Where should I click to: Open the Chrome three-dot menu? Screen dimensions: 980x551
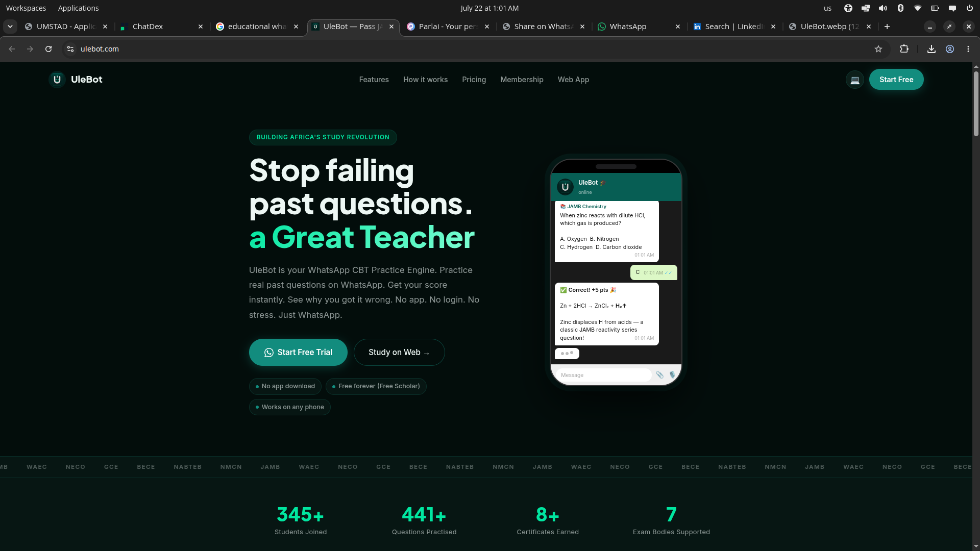[x=968, y=49]
